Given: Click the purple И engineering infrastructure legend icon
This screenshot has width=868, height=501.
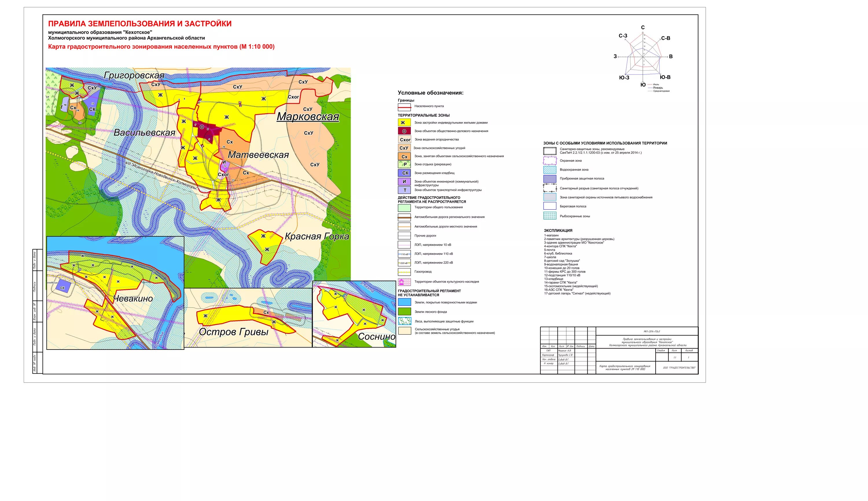Looking at the screenshot, I should point(404,182).
